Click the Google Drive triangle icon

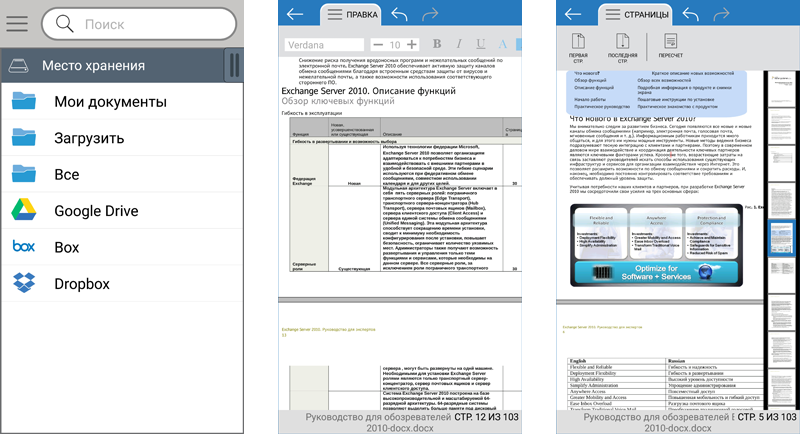24,210
